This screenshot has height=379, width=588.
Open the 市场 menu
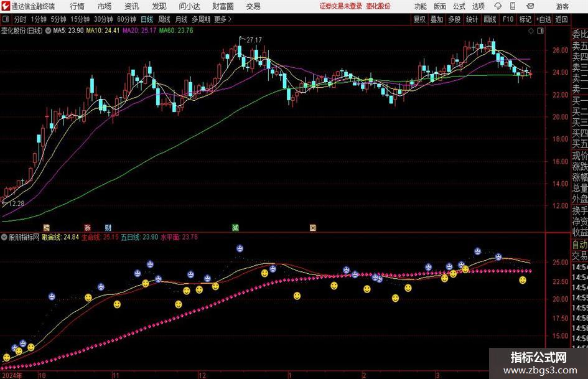[x=105, y=6]
